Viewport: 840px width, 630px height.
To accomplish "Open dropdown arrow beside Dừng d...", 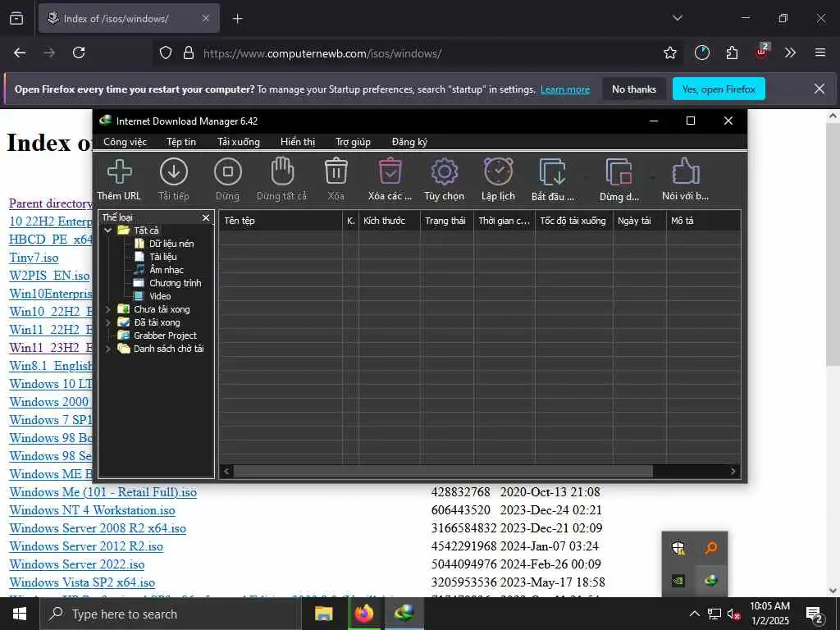I will [x=652, y=176].
